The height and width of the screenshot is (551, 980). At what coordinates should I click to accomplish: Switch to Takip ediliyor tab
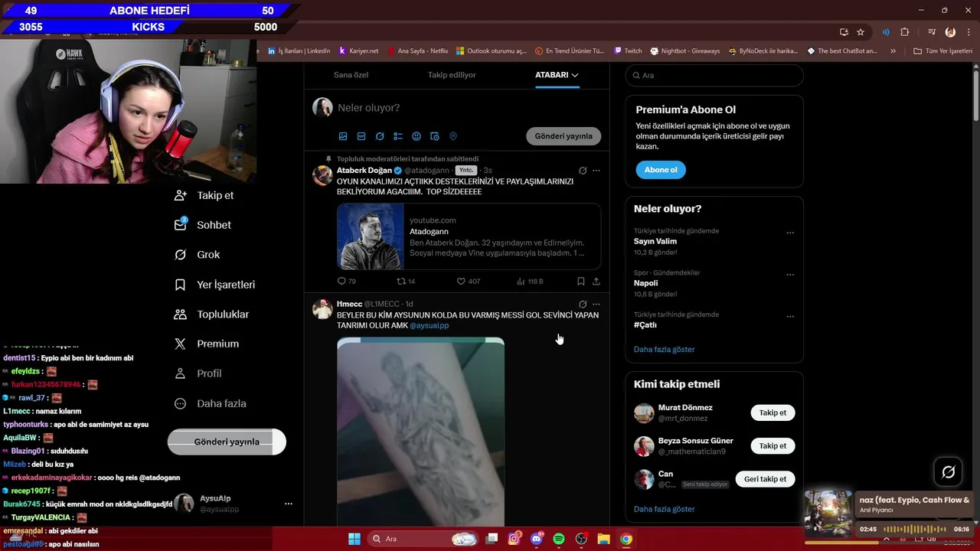click(x=452, y=75)
